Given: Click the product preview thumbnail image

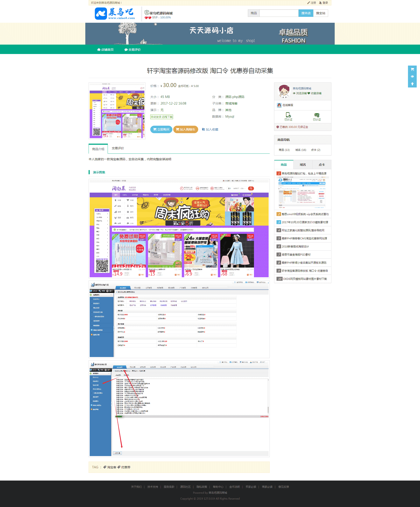Looking at the screenshot, I should pos(117,111).
